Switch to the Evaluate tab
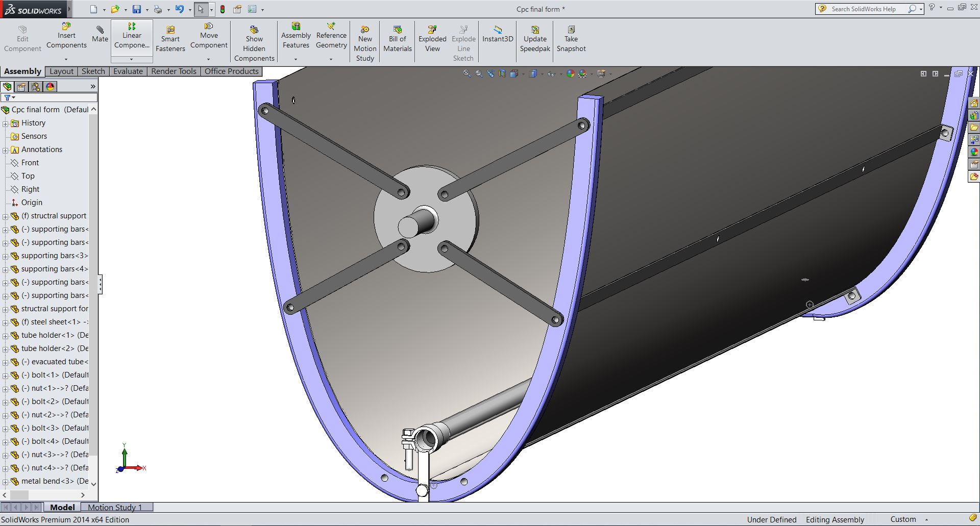980x526 pixels. (128, 71)
